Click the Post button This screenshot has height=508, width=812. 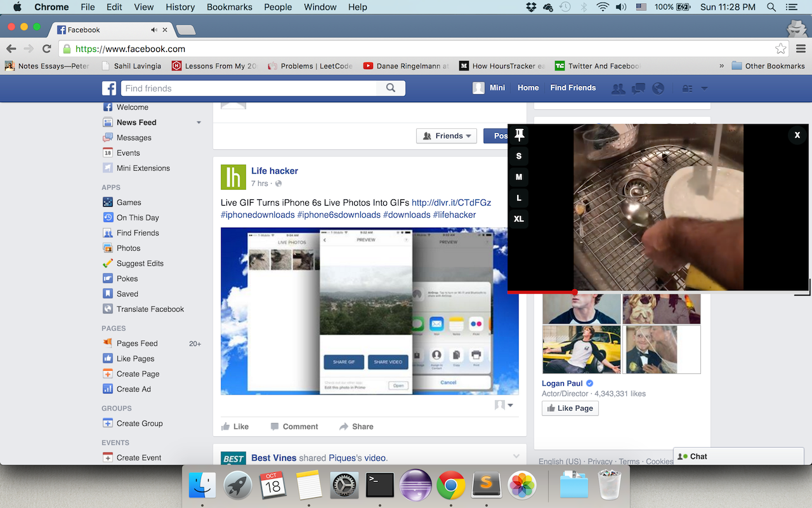pos(496,136)
